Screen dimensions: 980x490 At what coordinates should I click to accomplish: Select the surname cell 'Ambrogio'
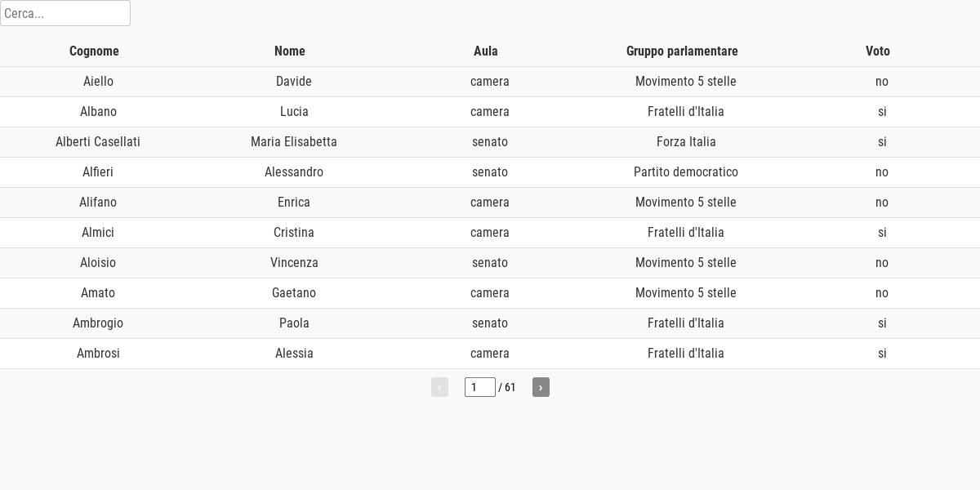click(98, 323)
